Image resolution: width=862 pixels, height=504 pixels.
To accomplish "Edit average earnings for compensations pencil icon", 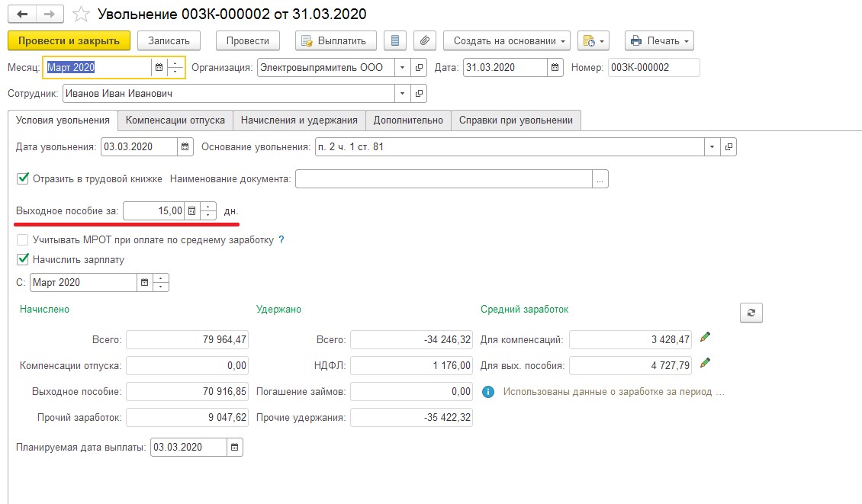I will click(x=705, y=337).
